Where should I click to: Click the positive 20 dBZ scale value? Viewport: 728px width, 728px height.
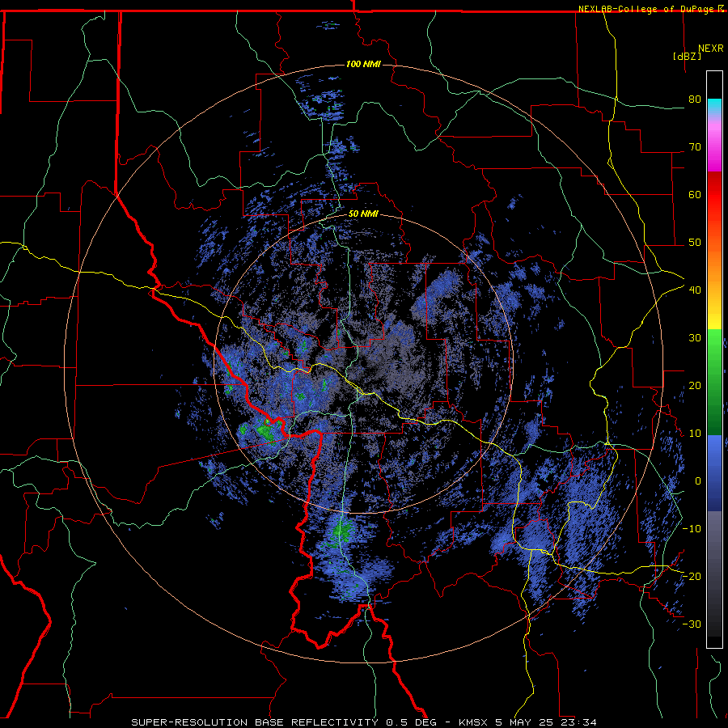click(x=695, y=385)
